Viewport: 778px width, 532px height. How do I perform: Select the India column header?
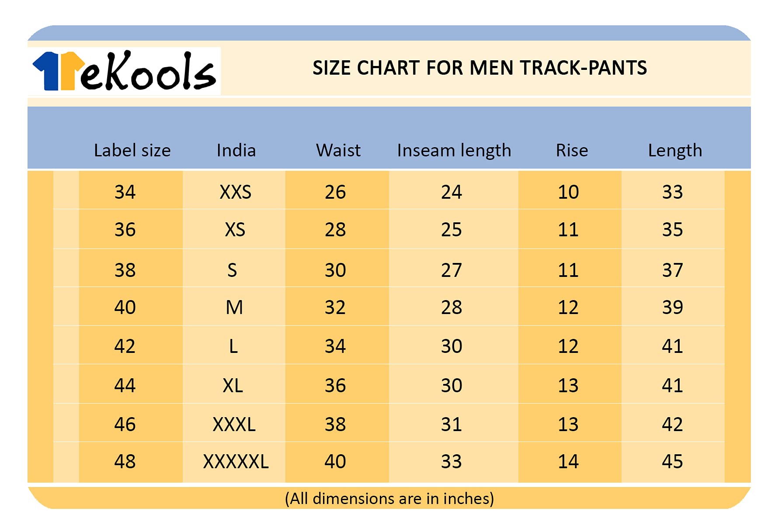236,151
